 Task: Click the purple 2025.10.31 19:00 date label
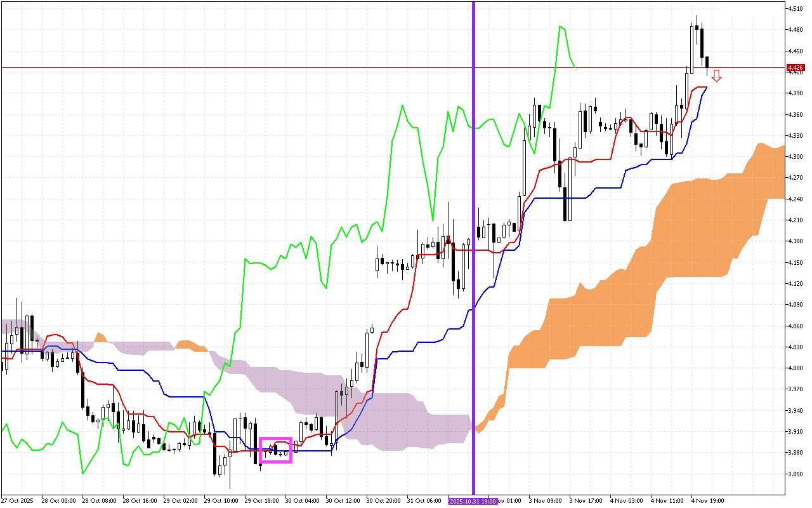pos(473,501)
